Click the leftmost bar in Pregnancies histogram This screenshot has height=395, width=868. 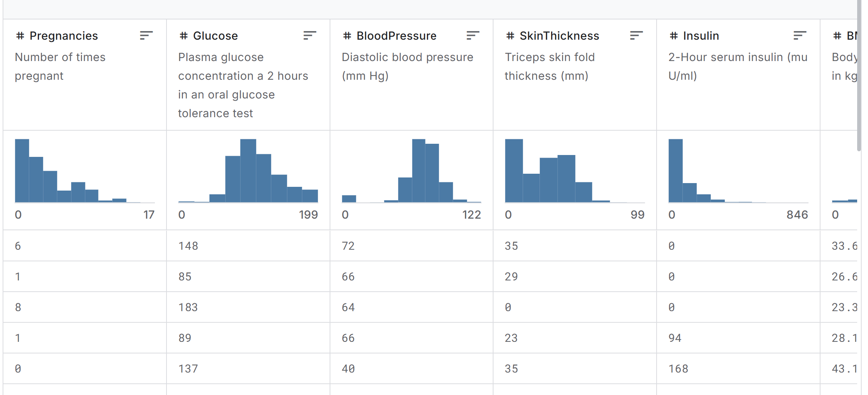tap(22, 171)
